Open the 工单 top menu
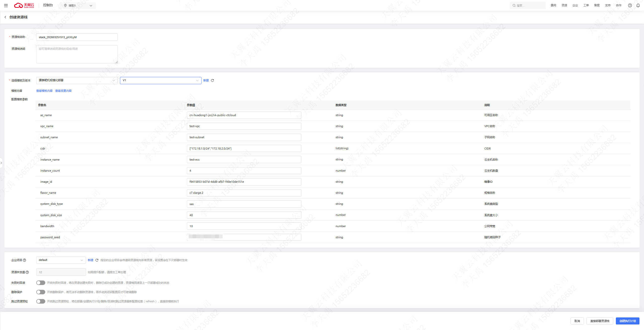The height and width of the screenshot is (330, 644). click(x=586, y=5)
